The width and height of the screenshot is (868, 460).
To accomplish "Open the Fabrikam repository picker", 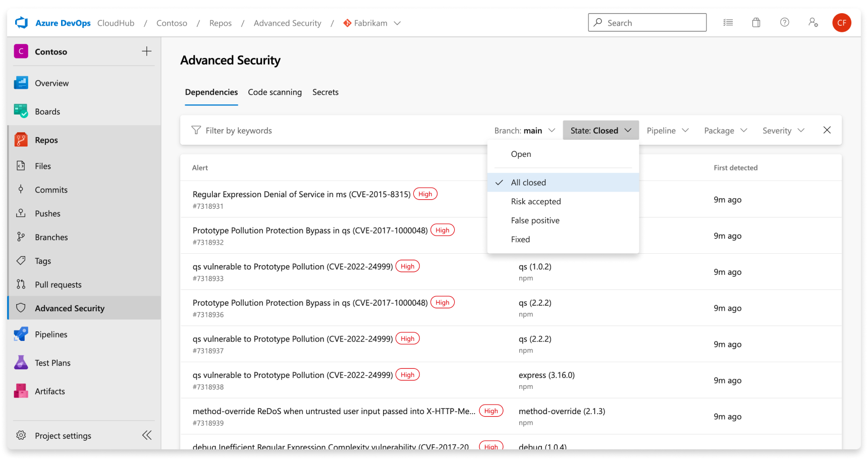I will 372,23.
